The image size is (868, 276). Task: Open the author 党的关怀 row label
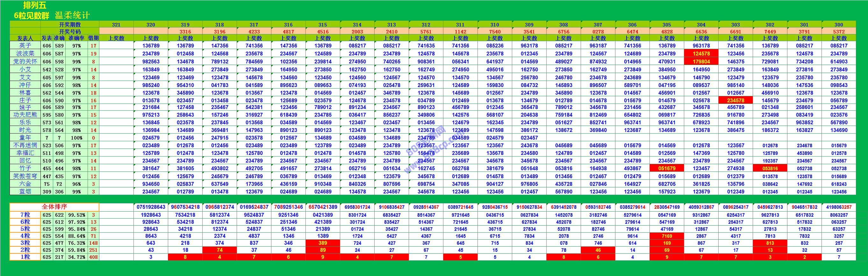[x=25, y=62]
